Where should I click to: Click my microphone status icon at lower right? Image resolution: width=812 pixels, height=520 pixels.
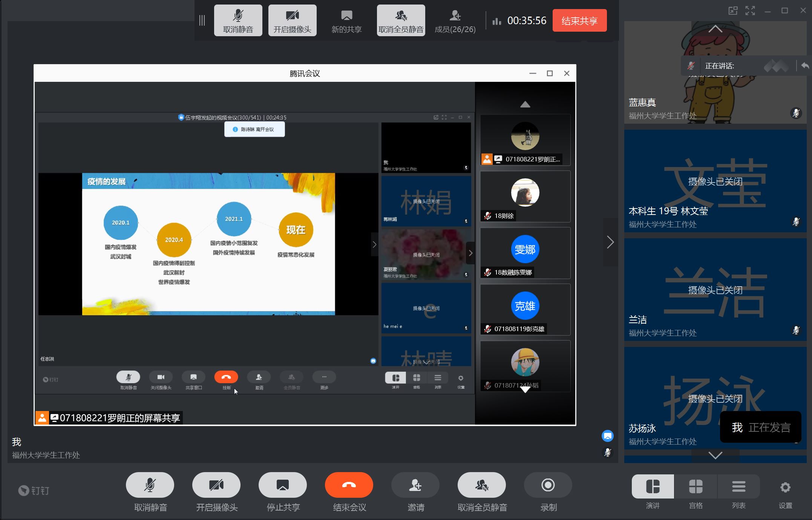coord(608,453)
